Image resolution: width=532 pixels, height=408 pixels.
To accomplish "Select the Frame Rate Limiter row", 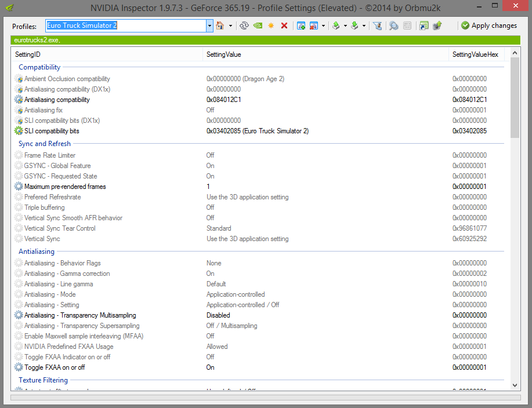I will [x=259, y=155].
